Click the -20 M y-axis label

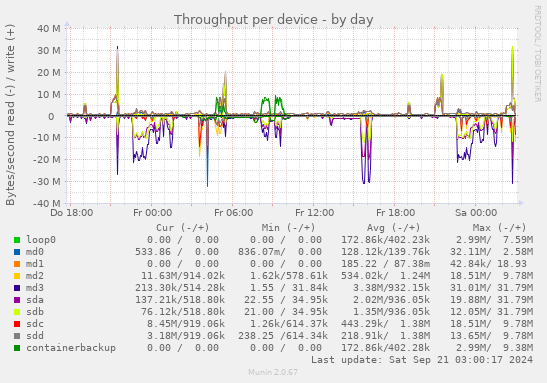pyautogui.click(x=47, y=160)
